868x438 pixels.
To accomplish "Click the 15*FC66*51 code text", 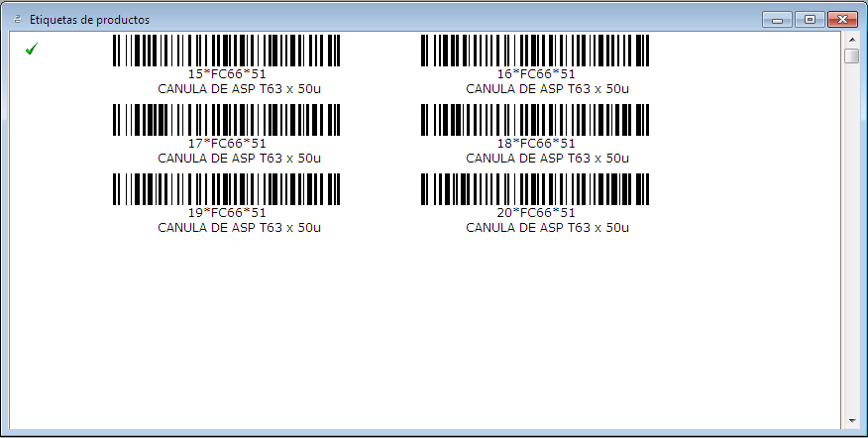I will coord(227,73).
